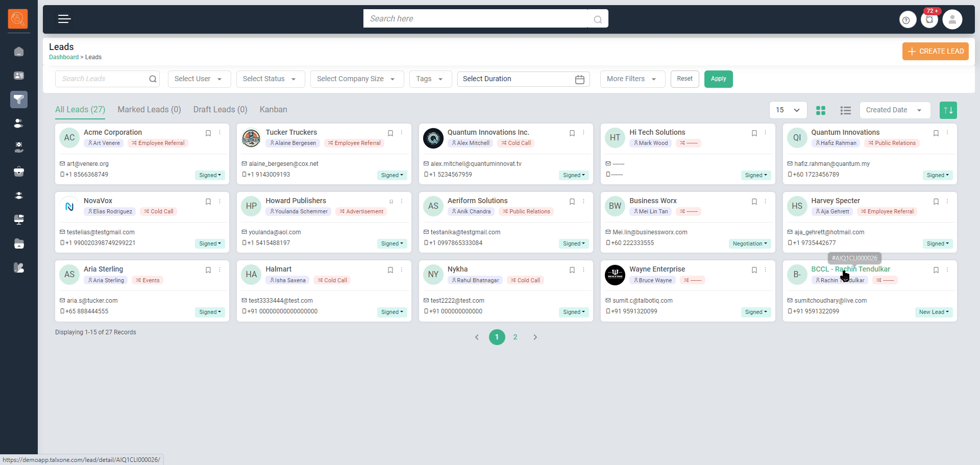Image resolution: width=980 pixels, height=465 pixels.
Task: Go to page 2 of leads
Action: click(x=515, y=337)
